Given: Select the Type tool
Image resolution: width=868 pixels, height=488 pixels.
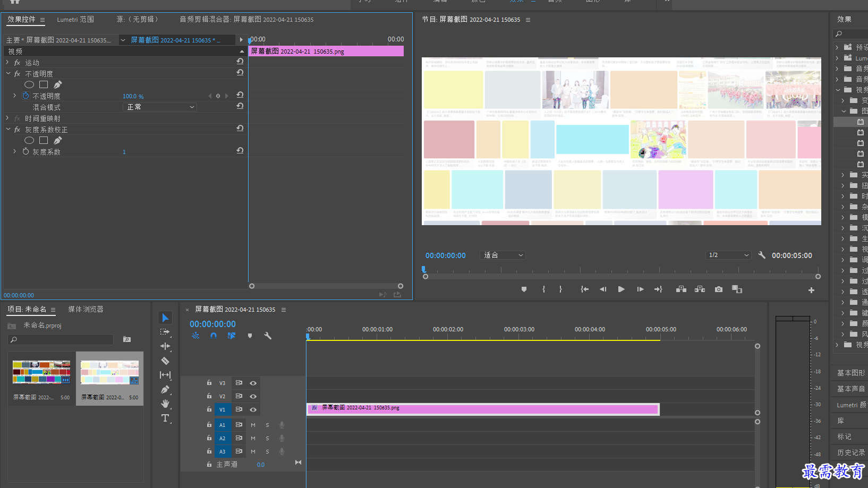Looking at the screenshot, I should [165, 418].
